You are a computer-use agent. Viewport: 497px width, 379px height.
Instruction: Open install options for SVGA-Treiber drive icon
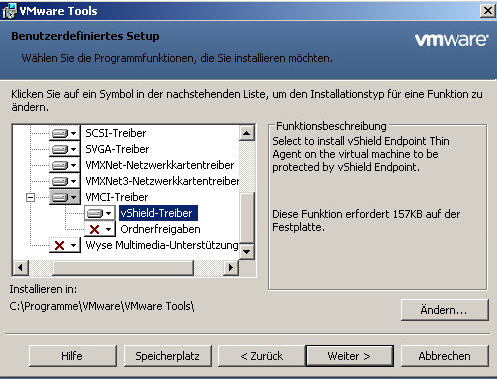(65, 149)
